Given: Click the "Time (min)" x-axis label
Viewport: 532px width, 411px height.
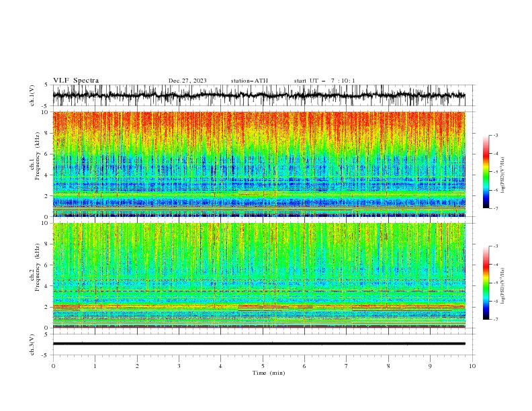Looking at the screenshot, I should [x=269, y=373].
